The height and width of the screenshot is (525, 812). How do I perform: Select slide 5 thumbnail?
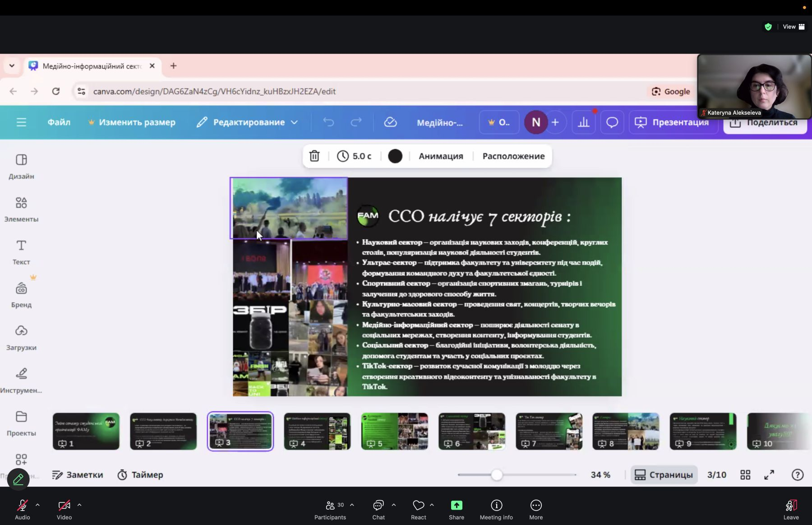tap(394, 431)
